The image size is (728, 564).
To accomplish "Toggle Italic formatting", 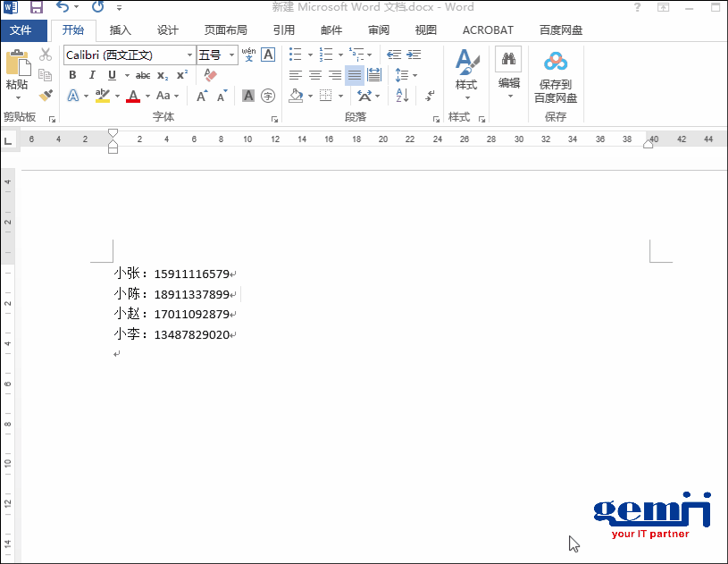I will pos(92,75).
